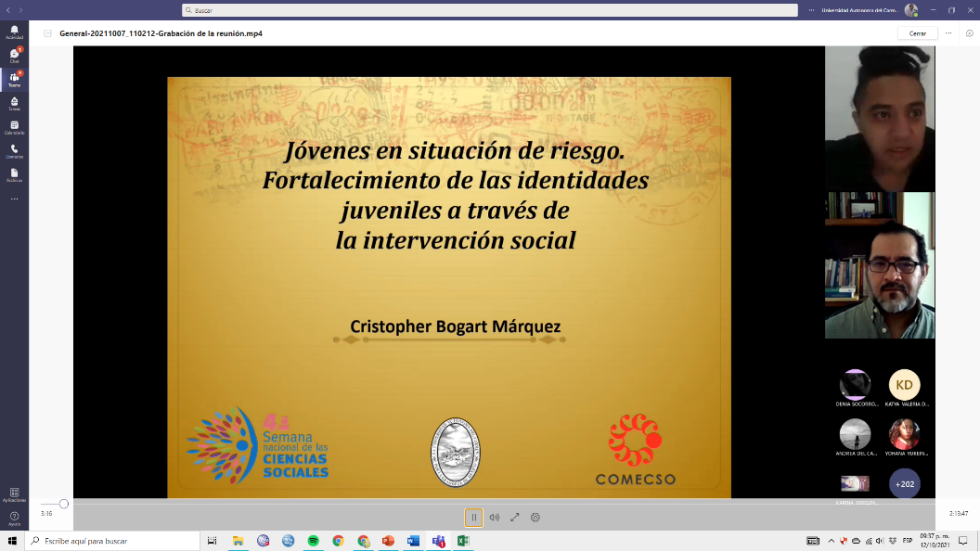Open Ayuda help in sidebar
The height and width of the screenshot is (551, 980).
click(x=14, y=519)
